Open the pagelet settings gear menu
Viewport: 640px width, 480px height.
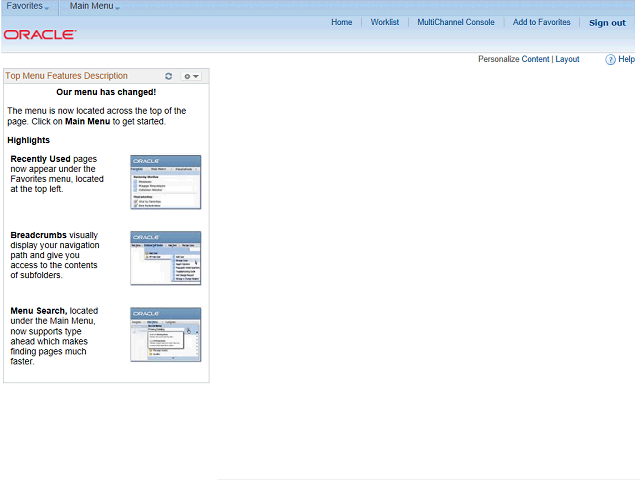[191, 76]
